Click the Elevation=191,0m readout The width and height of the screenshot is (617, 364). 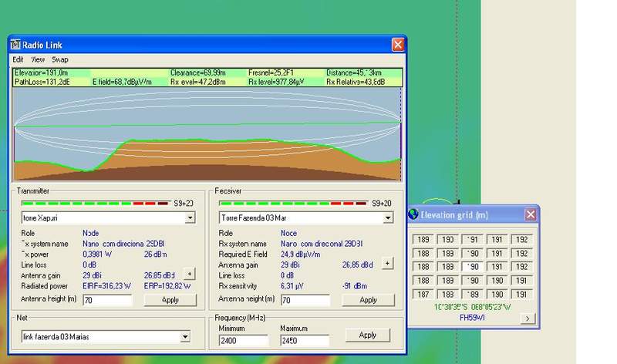pos(41,72)
